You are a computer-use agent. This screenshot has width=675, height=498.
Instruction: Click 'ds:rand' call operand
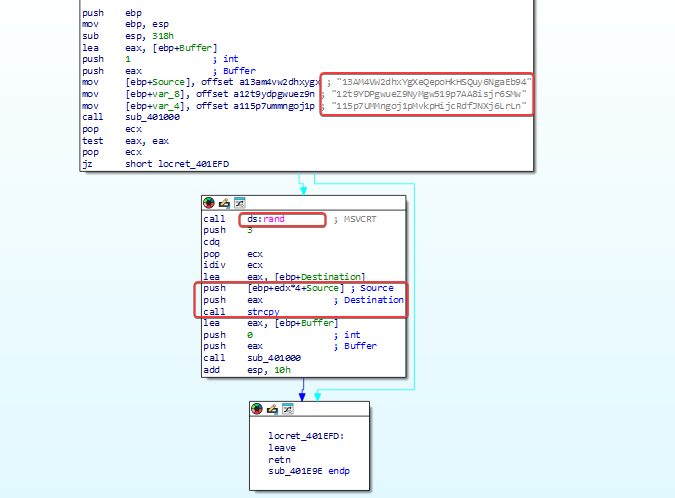(x=266, y=219)
